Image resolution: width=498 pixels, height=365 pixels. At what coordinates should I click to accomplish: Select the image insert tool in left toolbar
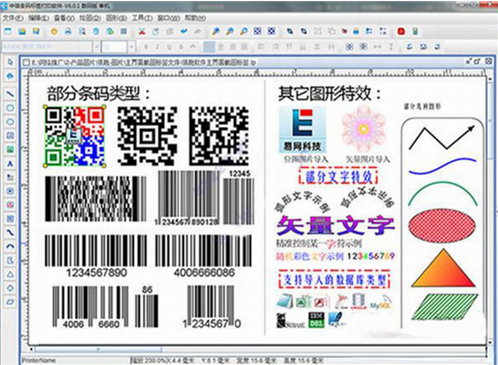10,149
